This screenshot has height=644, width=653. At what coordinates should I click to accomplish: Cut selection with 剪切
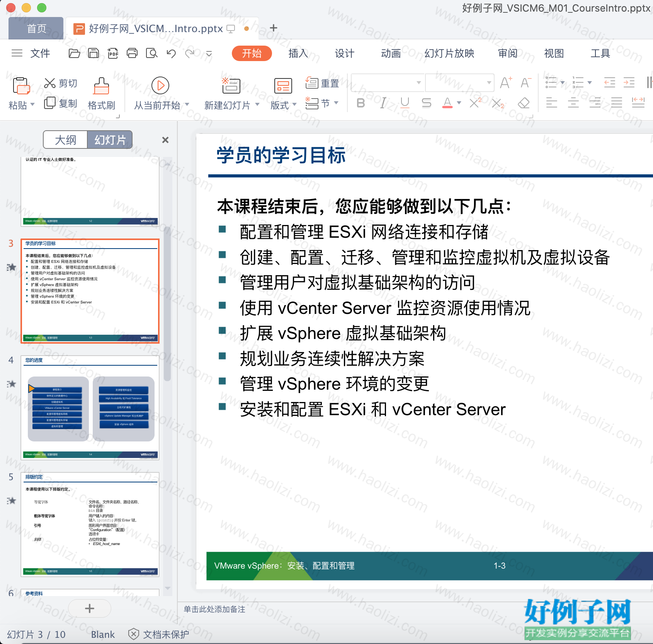point(61,83)
